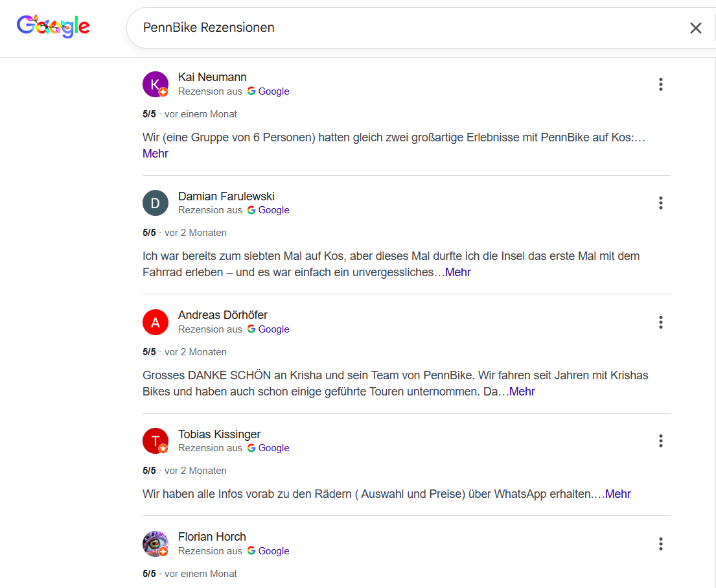The width and height of the screenshot is (716, 588).
Task: Expand Andreas Dörhöfer's review with Mehr
Action: tap(522, 392)
